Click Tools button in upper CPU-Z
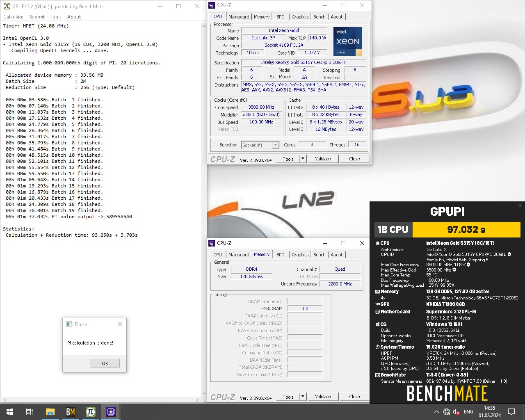 tap(288, 159)
